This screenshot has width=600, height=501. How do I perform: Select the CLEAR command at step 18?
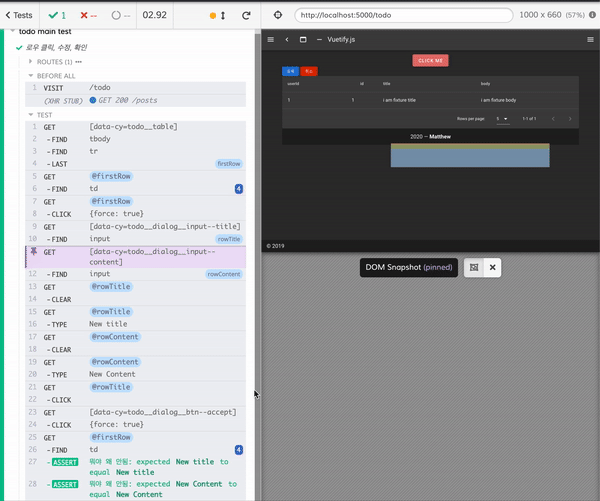coord(135,349)
